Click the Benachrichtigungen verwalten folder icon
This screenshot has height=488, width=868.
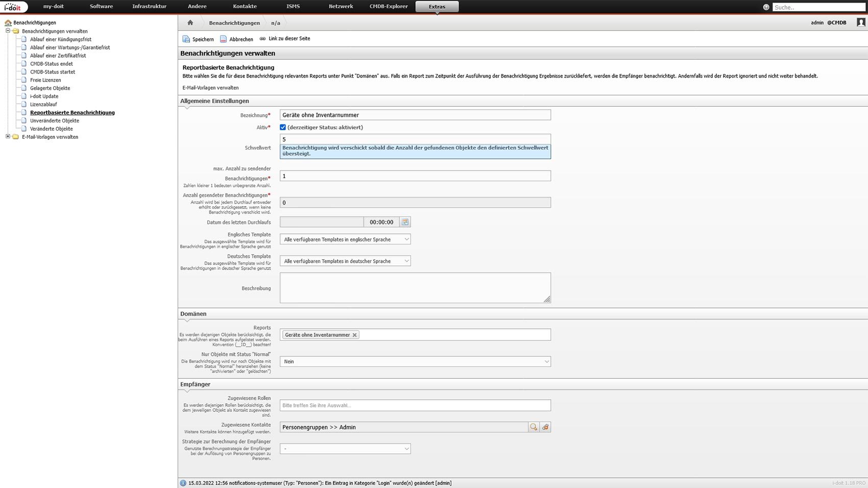point(15,31)
